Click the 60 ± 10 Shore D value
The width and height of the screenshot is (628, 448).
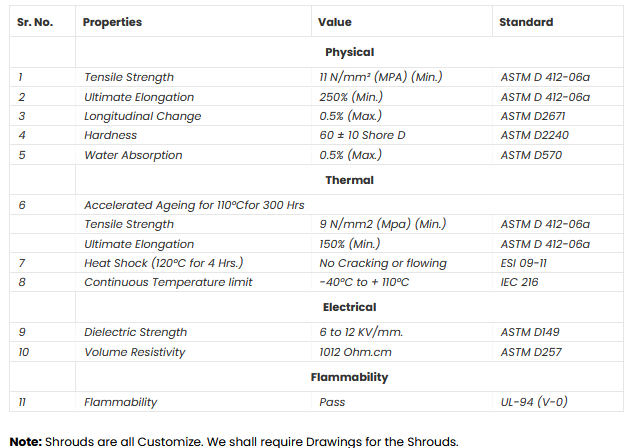click(x=363, y=135)
